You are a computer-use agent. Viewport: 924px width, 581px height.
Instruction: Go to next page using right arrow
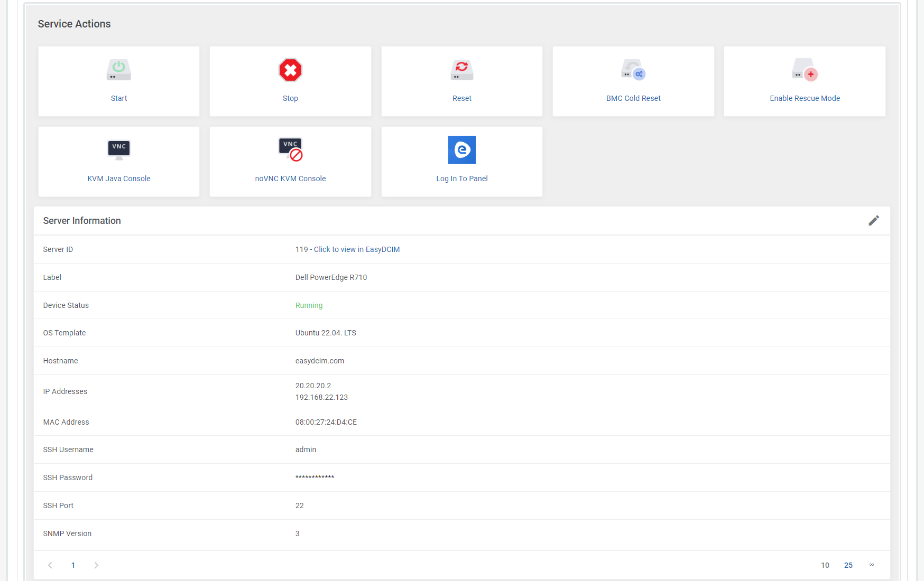96,565
